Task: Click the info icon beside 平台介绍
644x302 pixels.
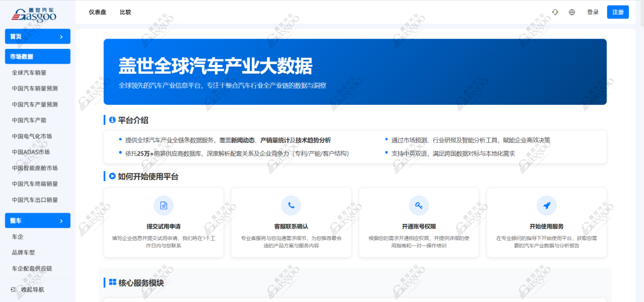Action: click(112, 120)
